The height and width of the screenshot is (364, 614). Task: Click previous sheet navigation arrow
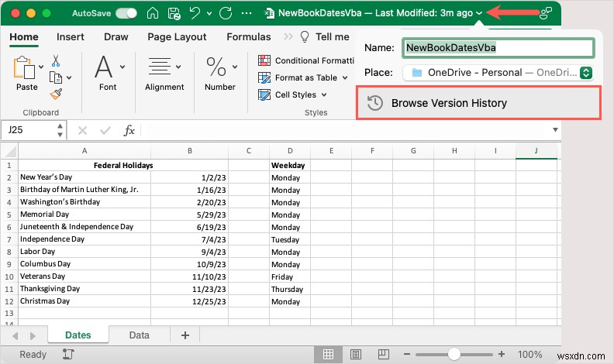pyautogui.click(x=16, y=335)
